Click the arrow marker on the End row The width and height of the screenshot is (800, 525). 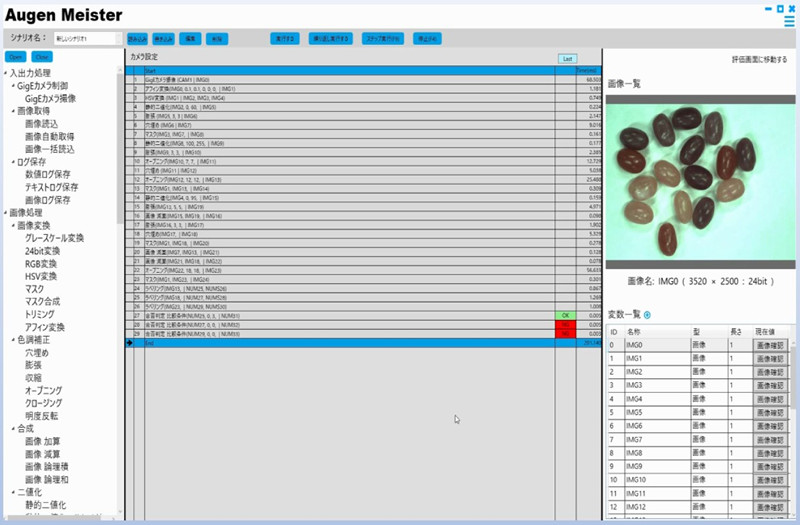pos(130,343)
